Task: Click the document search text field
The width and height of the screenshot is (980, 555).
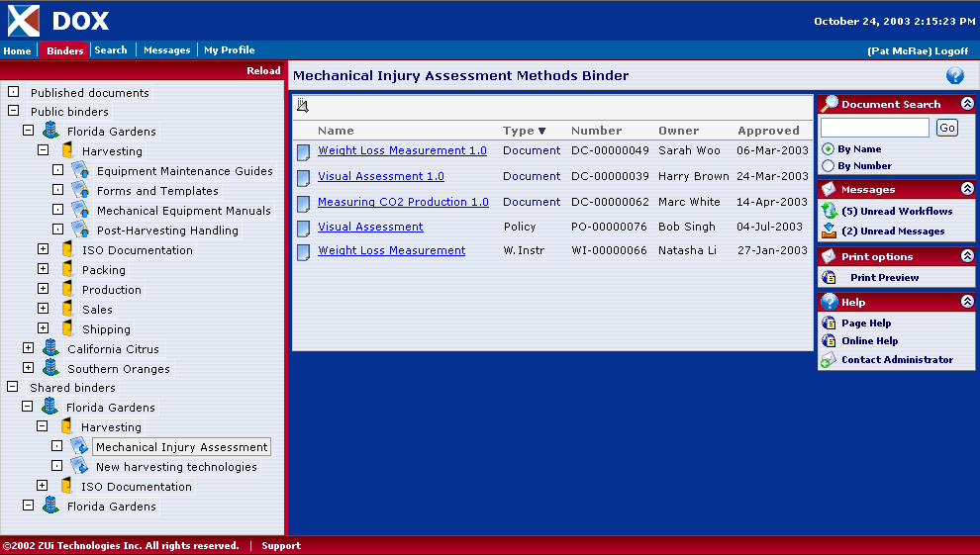Action: (x=875, y=128)
